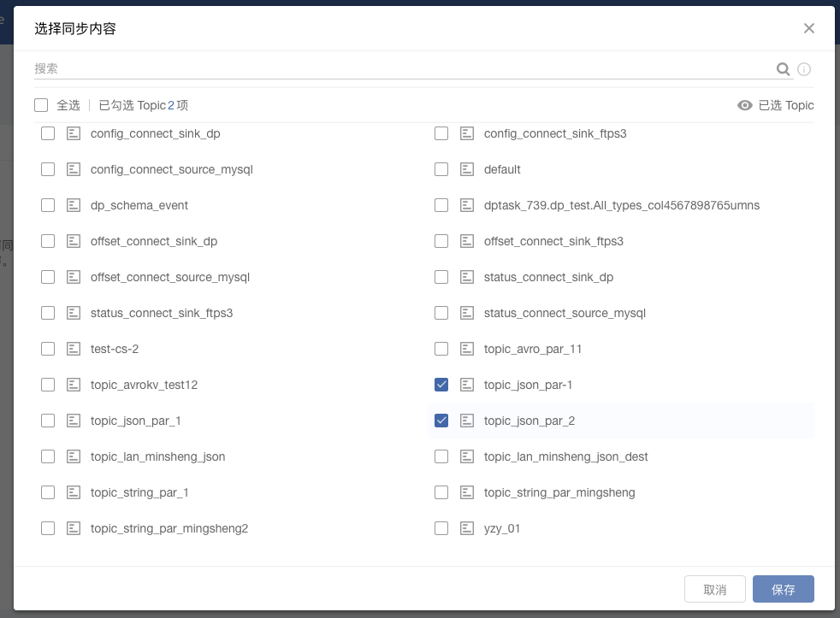Click the topic icon for yzy_01
Image resolution: width=840 pixels, height=618 pixels.
[467, 528]
